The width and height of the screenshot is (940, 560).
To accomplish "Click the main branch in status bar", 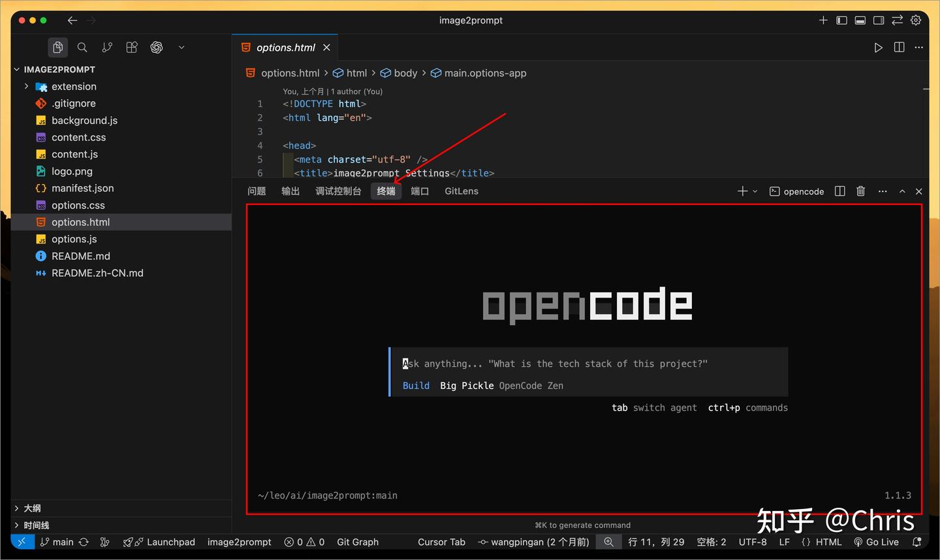I will (57, 542).
